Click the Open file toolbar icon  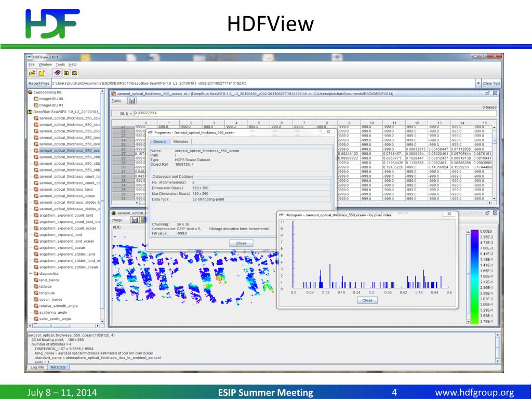(32, 73)
